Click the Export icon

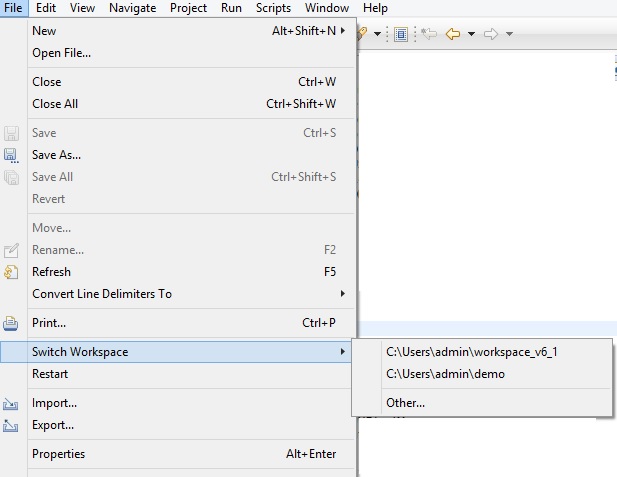click(11, 425)
